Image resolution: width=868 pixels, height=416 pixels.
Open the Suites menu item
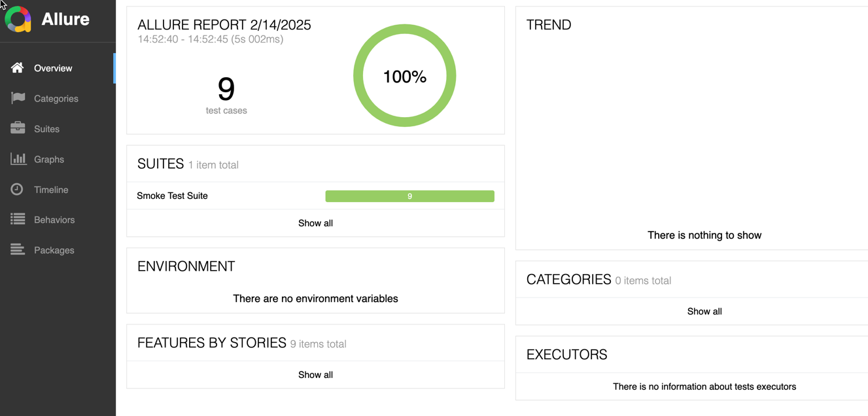[x=46, y=129]
